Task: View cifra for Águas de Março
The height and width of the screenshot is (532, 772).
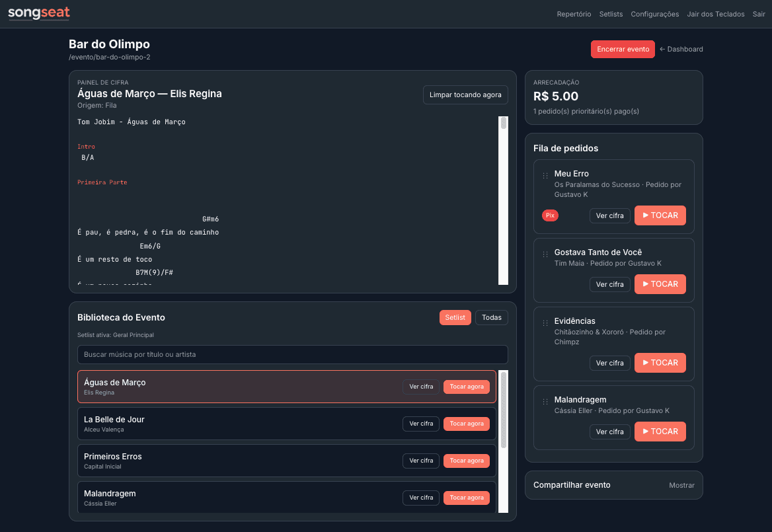Action: (x=421, y=387)
